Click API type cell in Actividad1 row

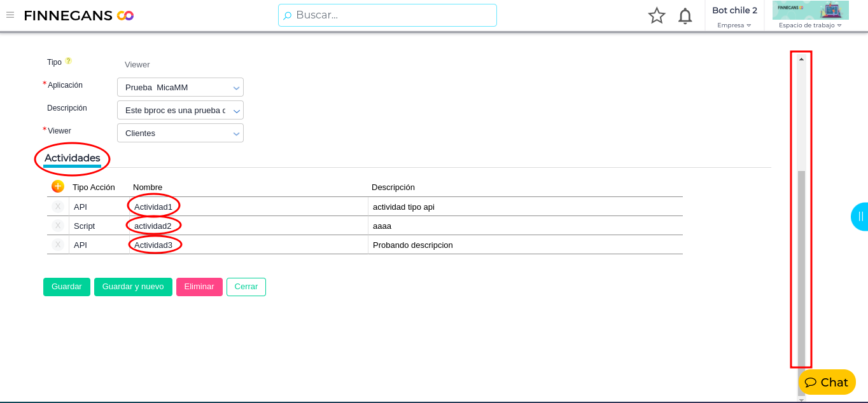99,207
